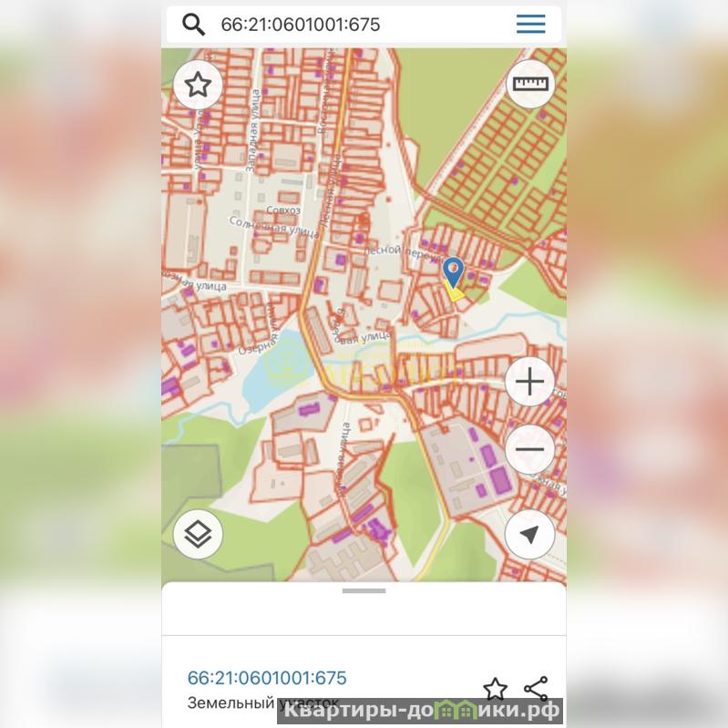728x728 pixels.
Task: Zoom out with the minus button
Action: 529,449
